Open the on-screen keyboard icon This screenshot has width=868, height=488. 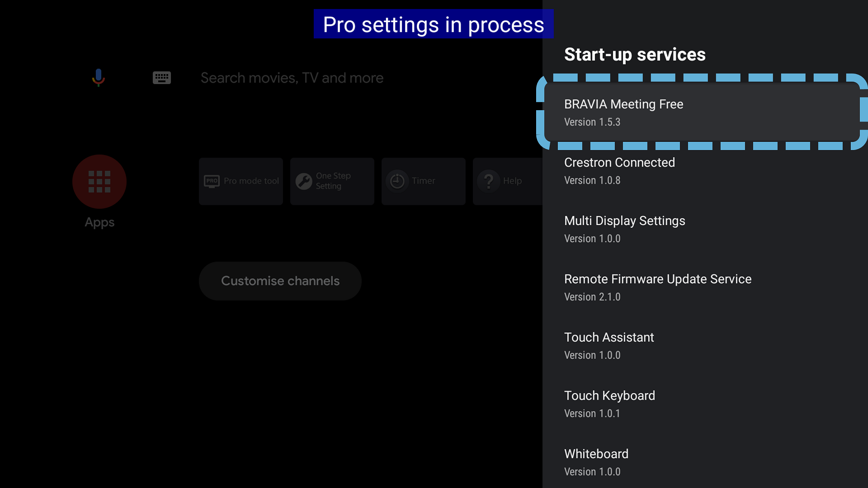(161, 78)
